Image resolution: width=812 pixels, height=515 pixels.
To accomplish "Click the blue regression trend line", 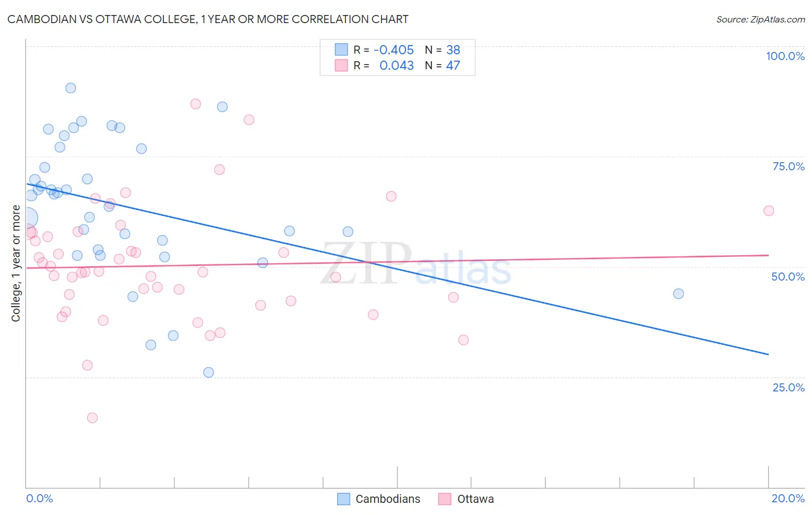I will (397, 268).
